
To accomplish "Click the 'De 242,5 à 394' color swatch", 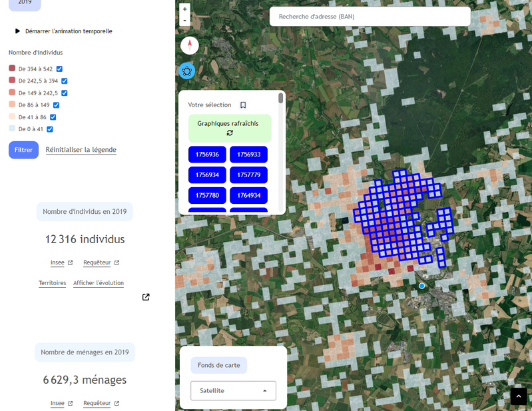I will 12,81.
